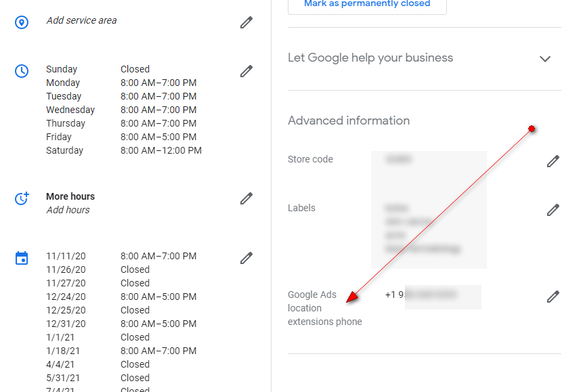
Task: Edit the weekly business hours pencil icon
Action: click(x=246, y=70)
